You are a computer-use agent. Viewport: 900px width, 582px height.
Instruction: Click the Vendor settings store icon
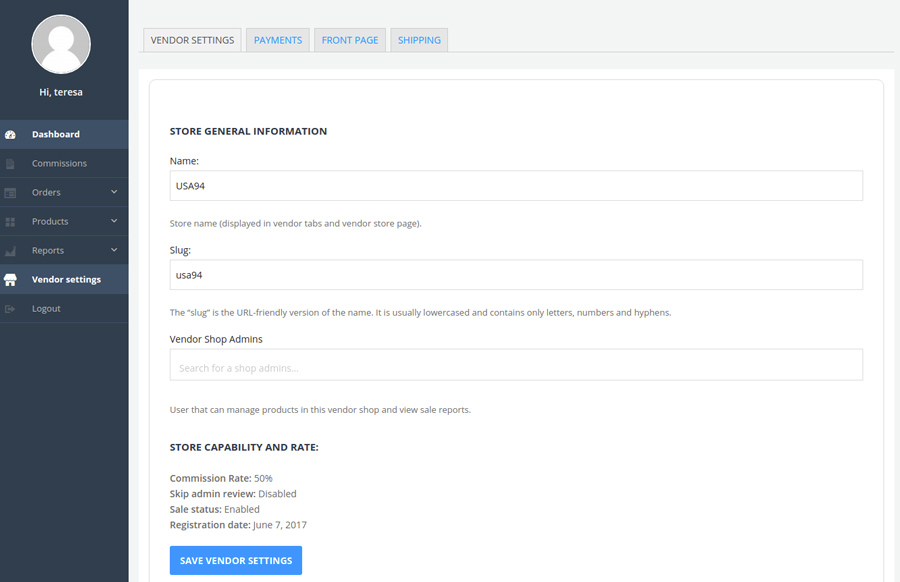pyautogui.click(x=10, y=280)
